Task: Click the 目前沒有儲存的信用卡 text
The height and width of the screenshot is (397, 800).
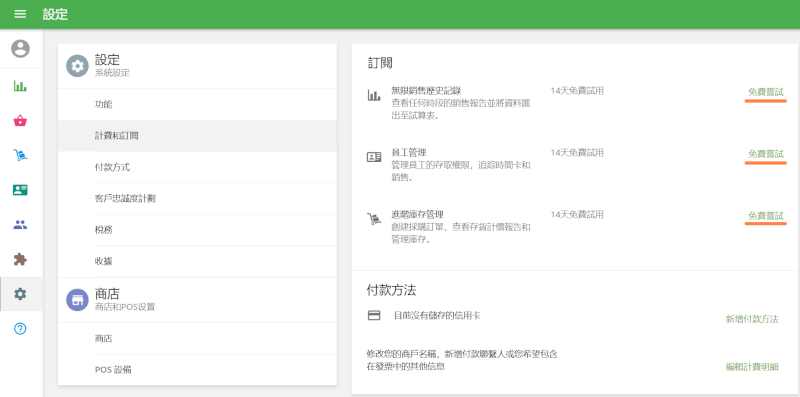Action: point(437,315)
